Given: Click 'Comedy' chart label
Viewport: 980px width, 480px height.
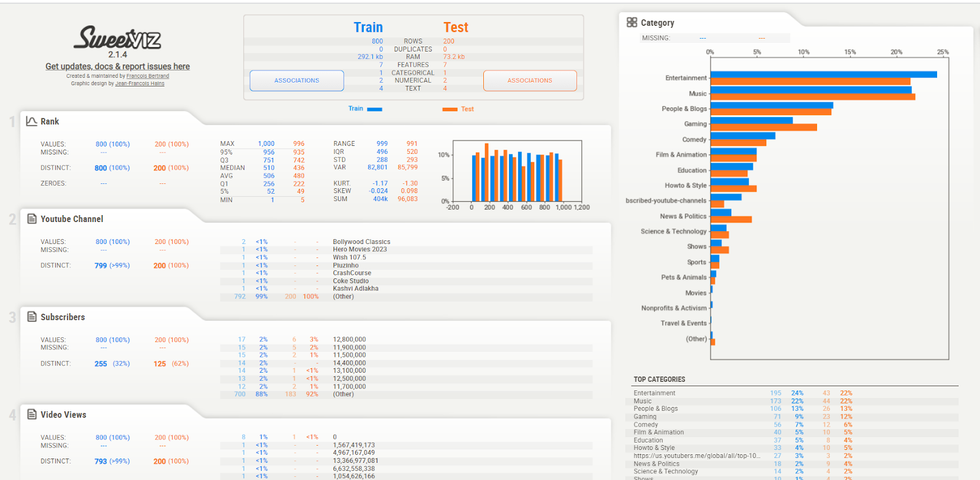Looking at the screenshot, I should pos(694,139).
